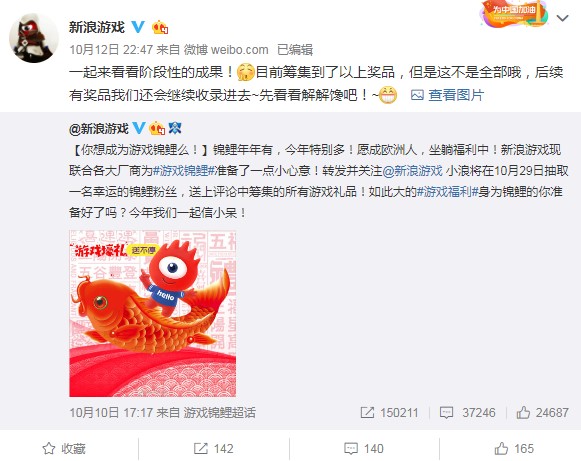Open the 查看图片 picture link
This screenshot has width=581, height=461.
click(456, 95)
